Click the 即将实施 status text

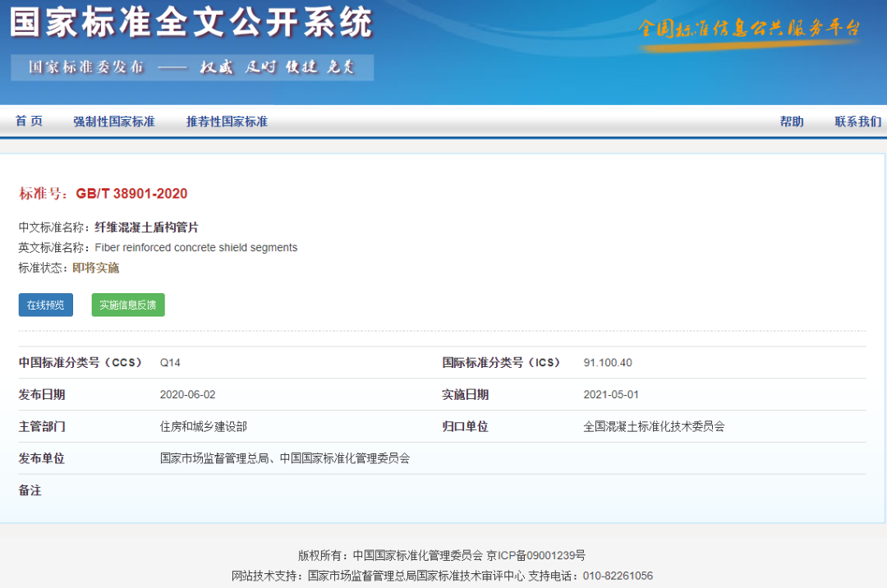(x=95, y=268)
